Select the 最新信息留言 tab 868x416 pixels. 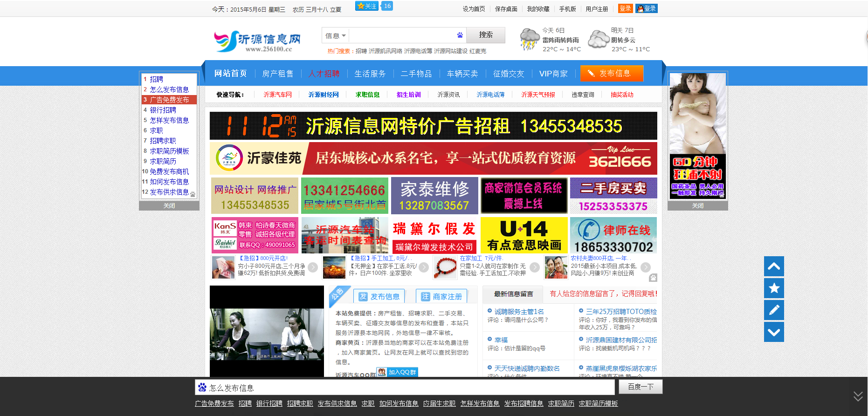(x=513, y=294)
